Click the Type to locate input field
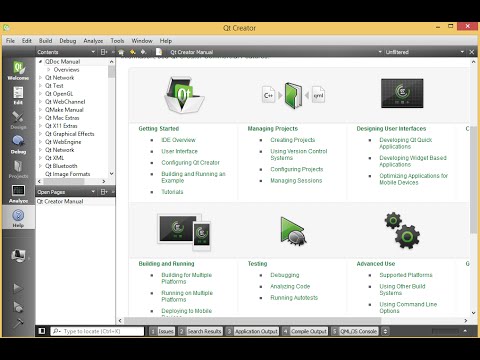 (x=97, y=331)
